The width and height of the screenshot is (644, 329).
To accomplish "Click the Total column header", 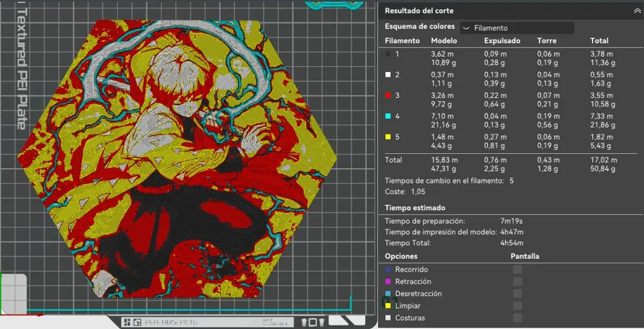I will (x=599, y=41).
